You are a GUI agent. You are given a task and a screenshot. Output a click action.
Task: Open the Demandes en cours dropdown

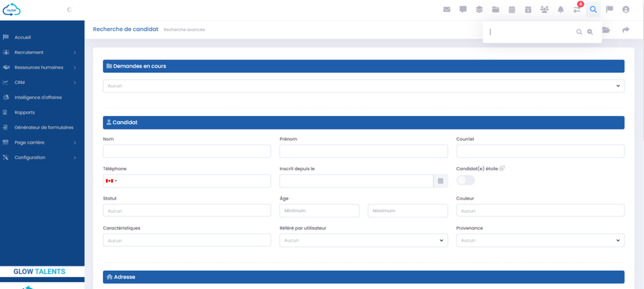pos(363,86)
